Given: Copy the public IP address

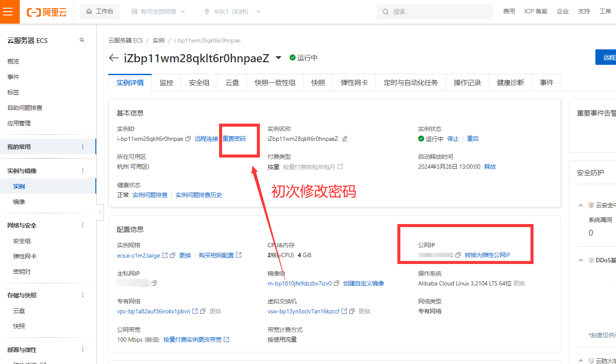Looking at the screenshot, I should pyautogui.click(x=458, y=255).
